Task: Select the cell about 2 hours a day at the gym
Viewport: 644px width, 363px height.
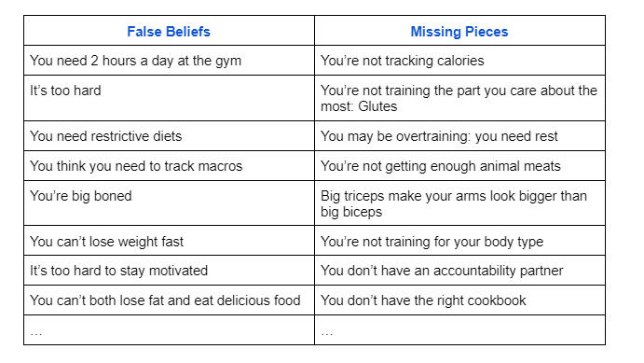Action: click(169, 61)
